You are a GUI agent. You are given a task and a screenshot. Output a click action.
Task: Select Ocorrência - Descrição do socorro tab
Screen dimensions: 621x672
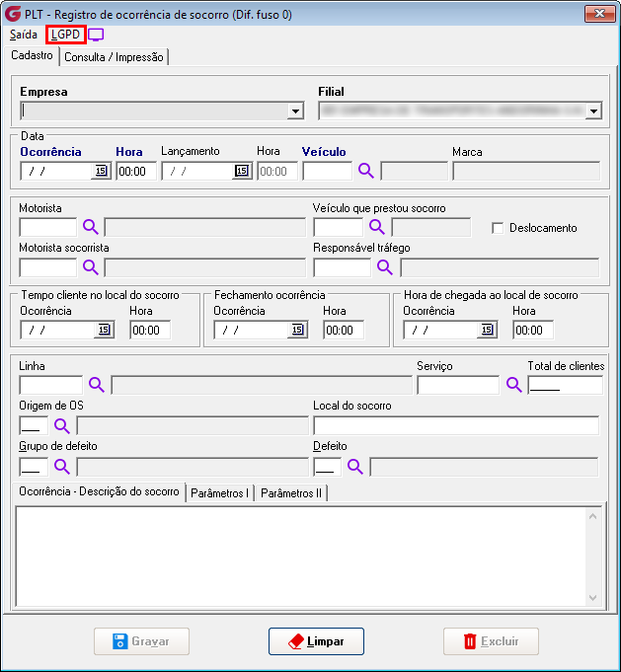(x=99, y=491)
